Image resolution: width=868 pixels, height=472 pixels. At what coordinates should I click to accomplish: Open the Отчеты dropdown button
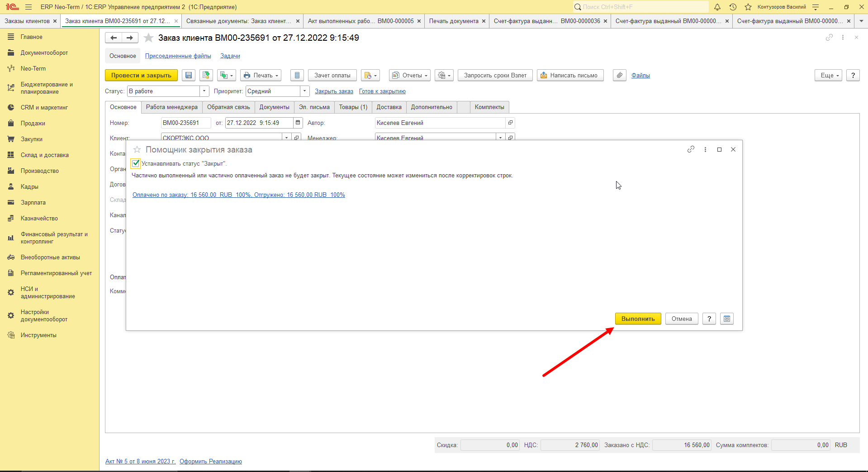click(410, 76)
